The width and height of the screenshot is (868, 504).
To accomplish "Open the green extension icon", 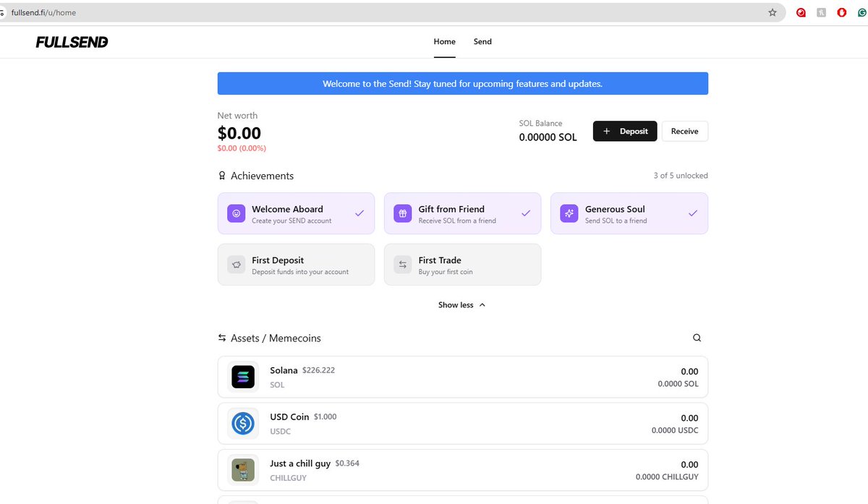I will coord(862,12).
